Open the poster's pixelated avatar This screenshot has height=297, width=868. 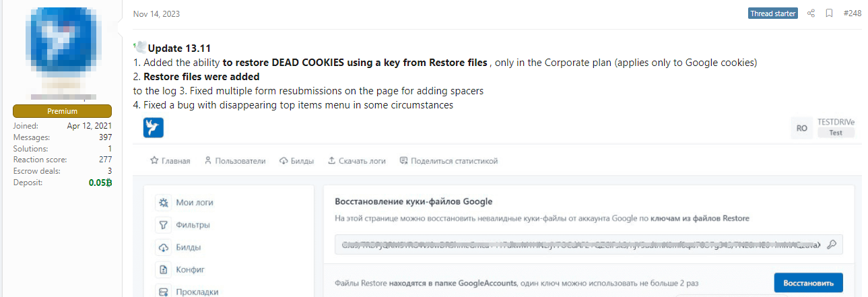coord(62,45)
